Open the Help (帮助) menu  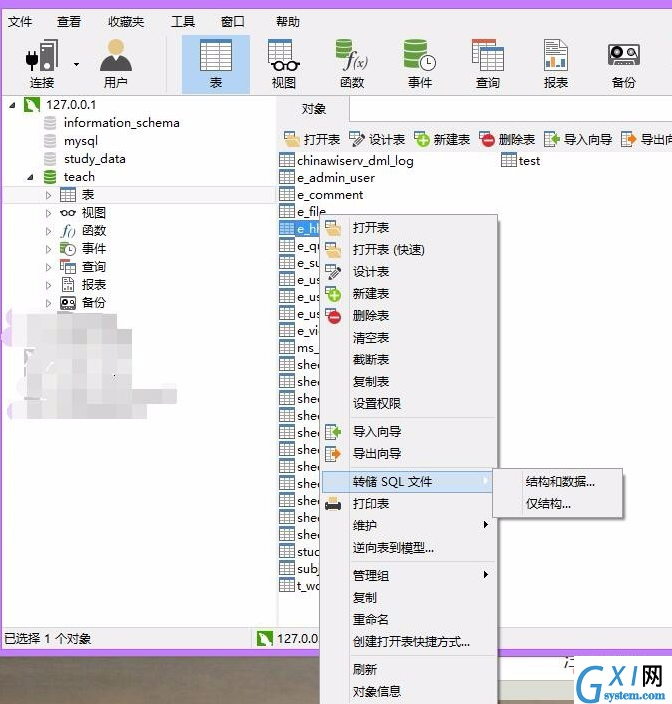pyautogui.click(x=288, y=22)
